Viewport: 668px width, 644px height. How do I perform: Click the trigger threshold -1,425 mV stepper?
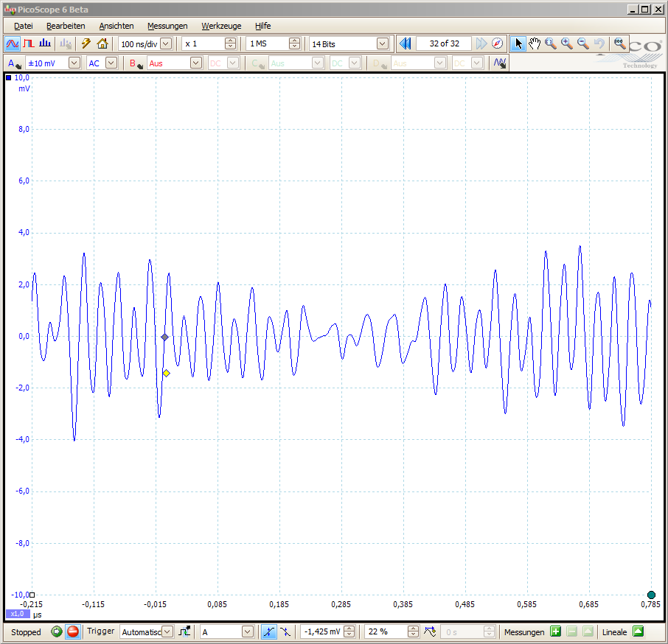(349, 631)
